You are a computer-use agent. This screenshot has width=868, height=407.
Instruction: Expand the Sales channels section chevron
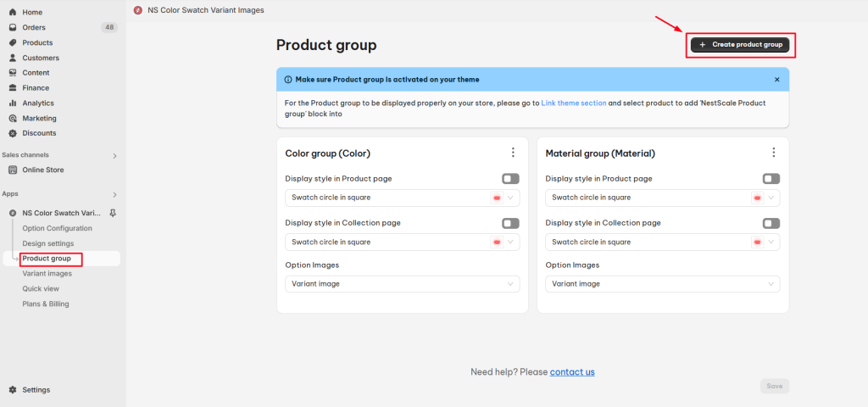pyautogui.click(x=114, y=156)
